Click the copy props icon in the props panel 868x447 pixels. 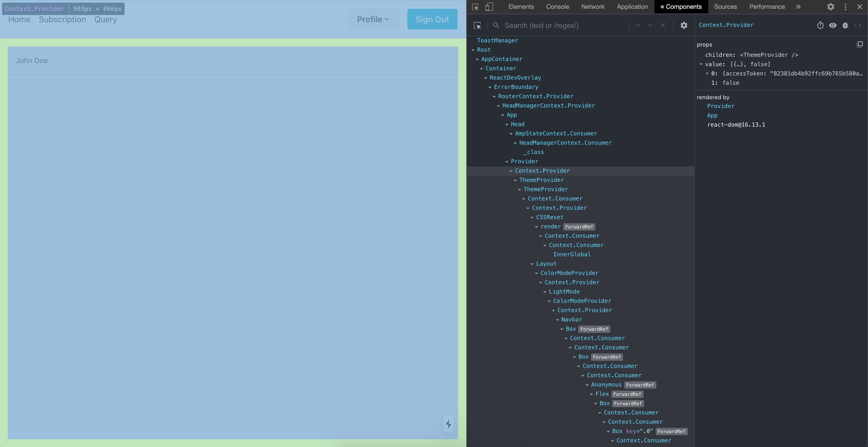point(859,44)
